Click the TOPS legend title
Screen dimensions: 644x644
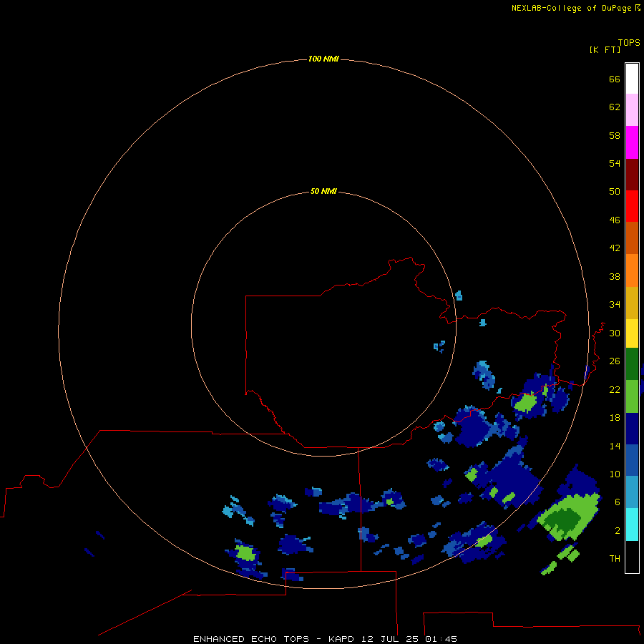[629, 42]
